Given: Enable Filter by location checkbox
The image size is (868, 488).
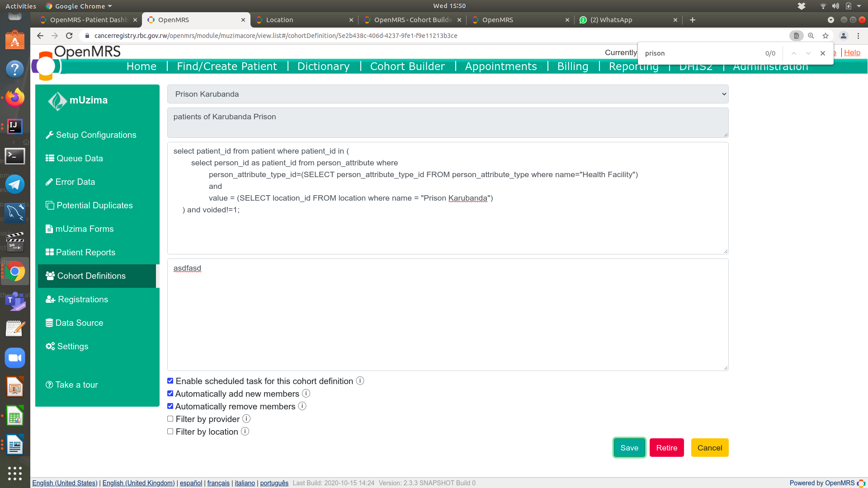Looking at the screenshot, I should [170, 432].
